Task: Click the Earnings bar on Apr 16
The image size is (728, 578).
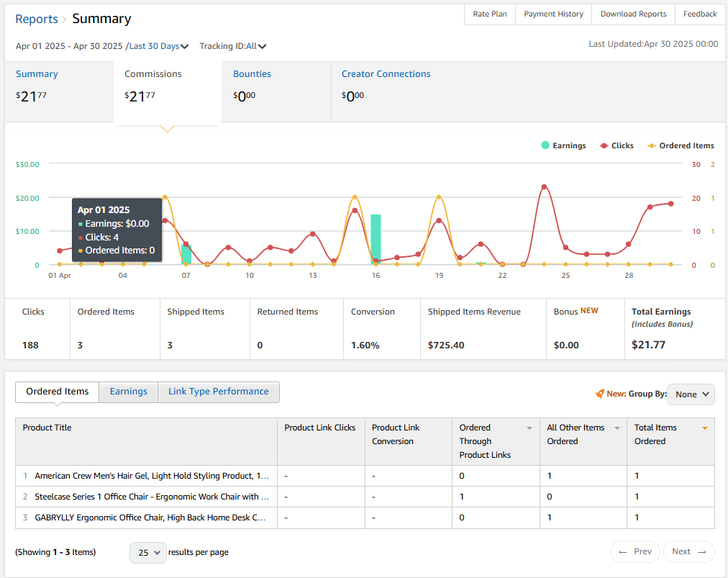Action: click(x=376, y=239)
